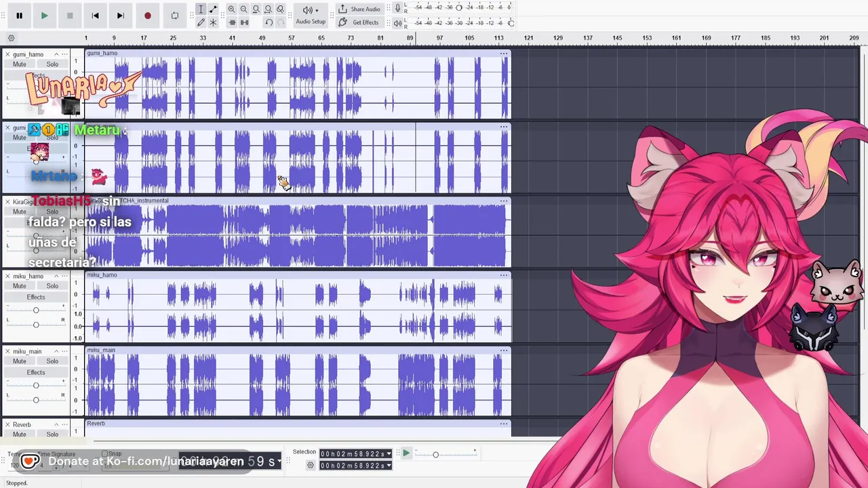Mute the miku_hamo track
Viewport: 868px width, 488px height.
pos(20,286)
